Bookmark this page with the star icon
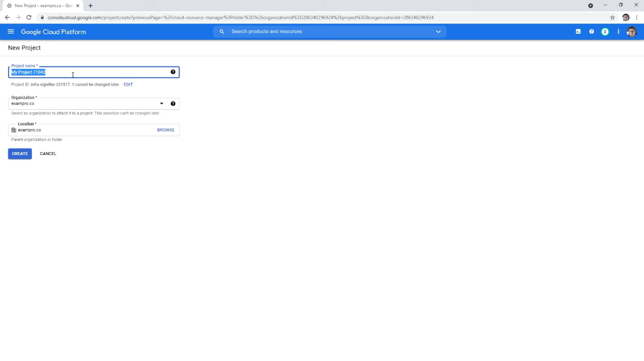Viewport: 644px width, 361px height. tap(613, 17)
